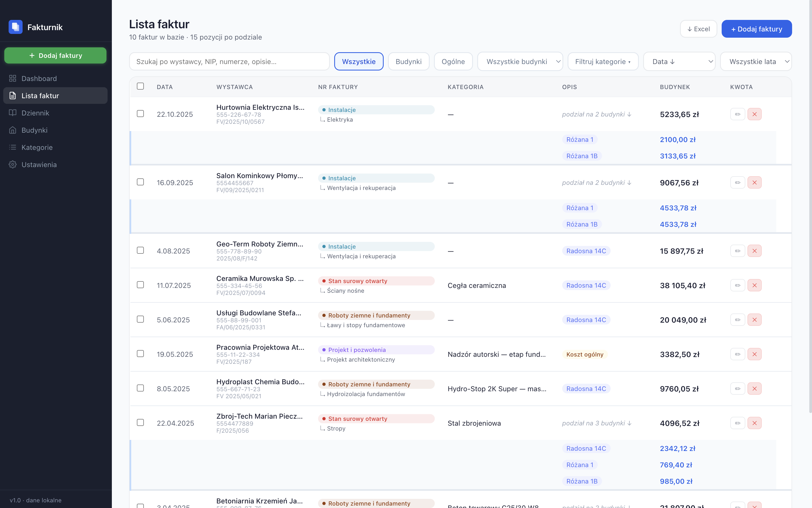Screen dimensions: 812x508
Task: Check the Pracownia Projektowa invoice row
Action: click(140, 354)
